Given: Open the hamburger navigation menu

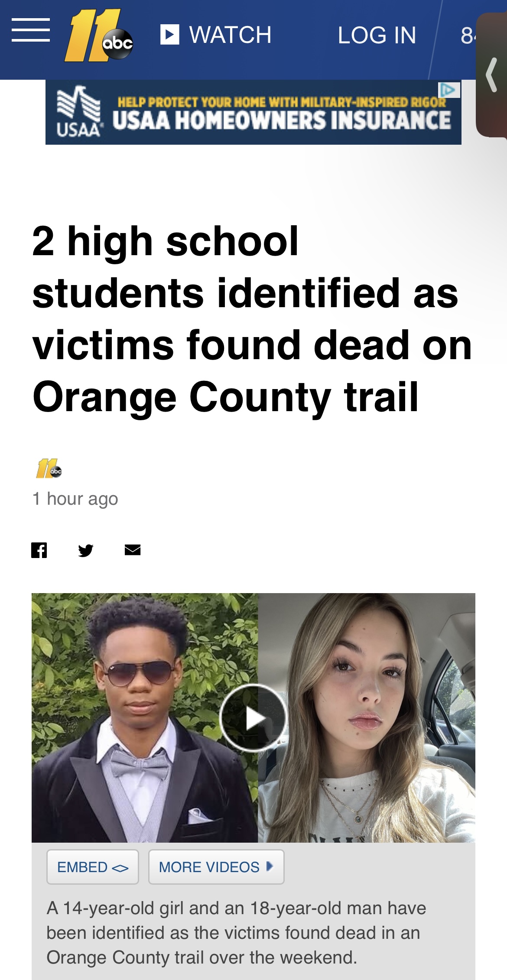Looking at the screenshot, I should (x=31, y=30).
